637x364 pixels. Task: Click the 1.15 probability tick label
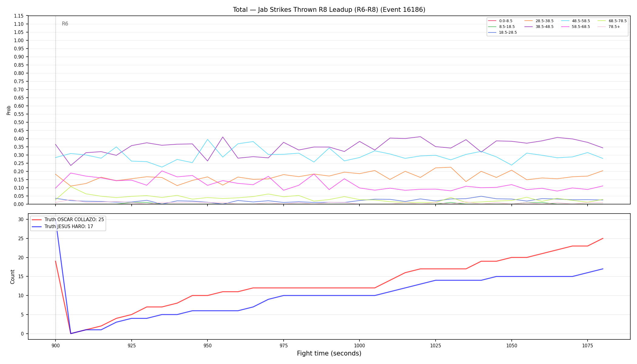point(19,16)
